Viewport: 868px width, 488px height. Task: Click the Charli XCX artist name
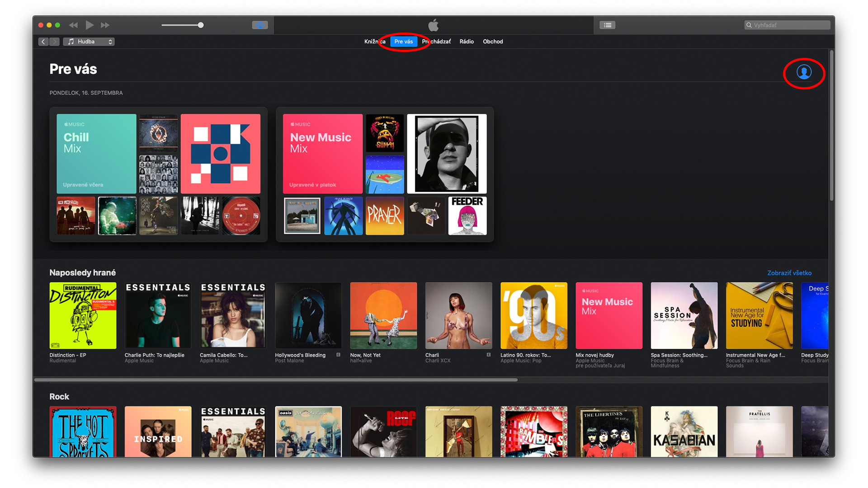click(x=438, y=361)
